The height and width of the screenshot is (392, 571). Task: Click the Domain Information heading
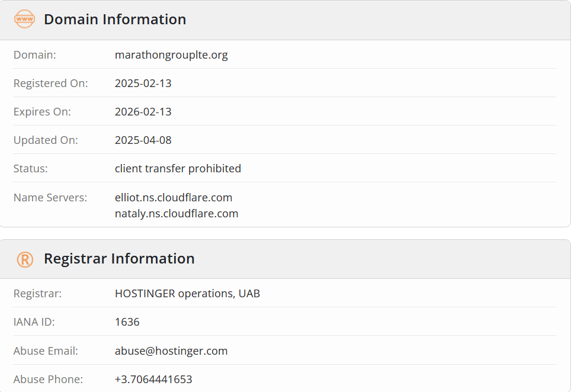[115, 20]
